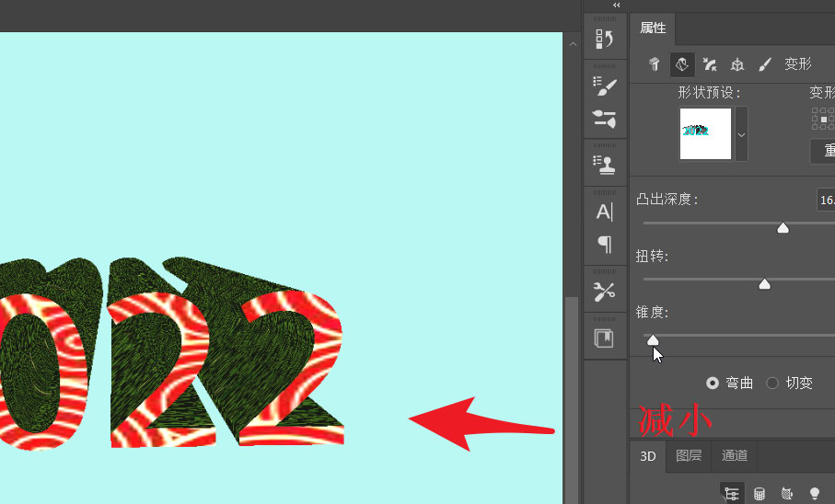The width and height of the screenshot is (835, 504).
Task: Open the Clone Source panel icon
Action: point(605,165)
